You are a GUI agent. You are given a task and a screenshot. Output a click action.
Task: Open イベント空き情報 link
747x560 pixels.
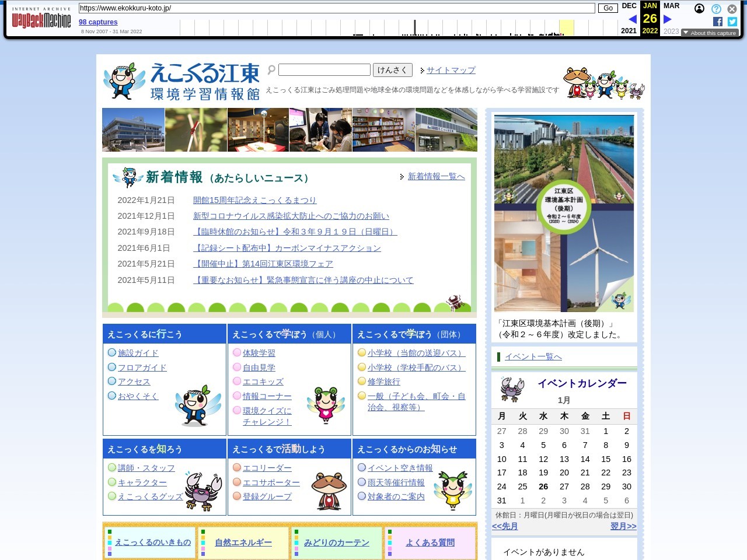click(x=400, y=468)
